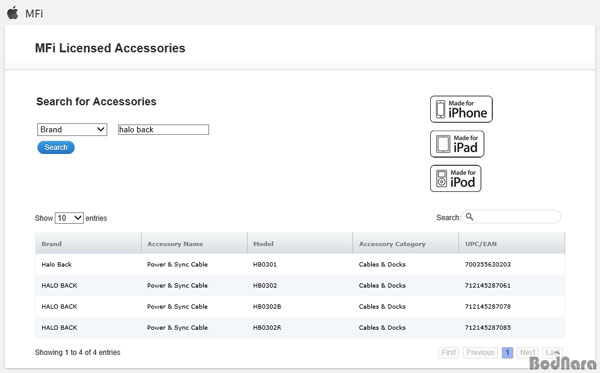Click the magnifier icon in table search

(x=470, y=217)
